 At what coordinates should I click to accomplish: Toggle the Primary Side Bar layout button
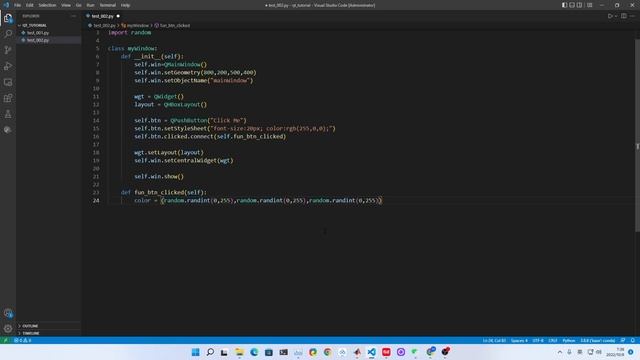564,5
